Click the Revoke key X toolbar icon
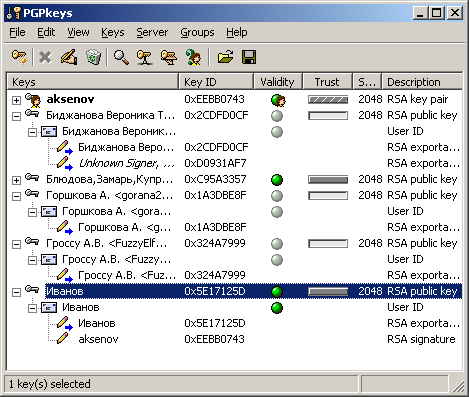Screen dimensions: 469x397 (45, 57)
